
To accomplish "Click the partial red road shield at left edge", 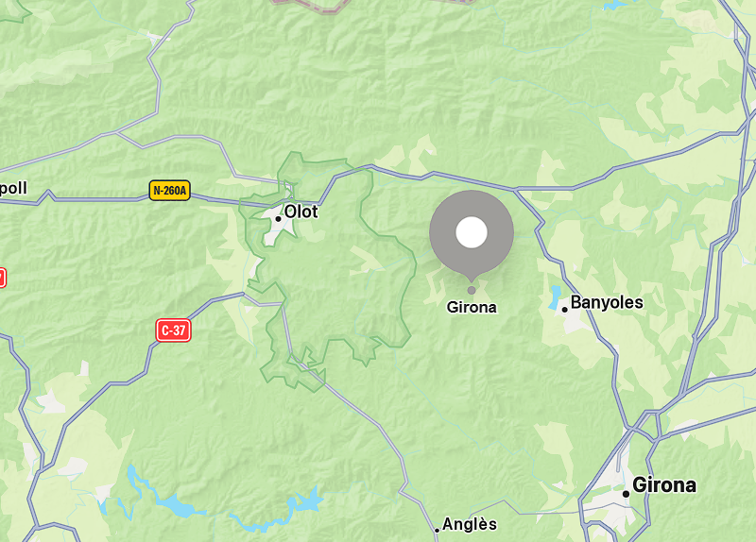I will pyautogui.click(x=3, y=278).
